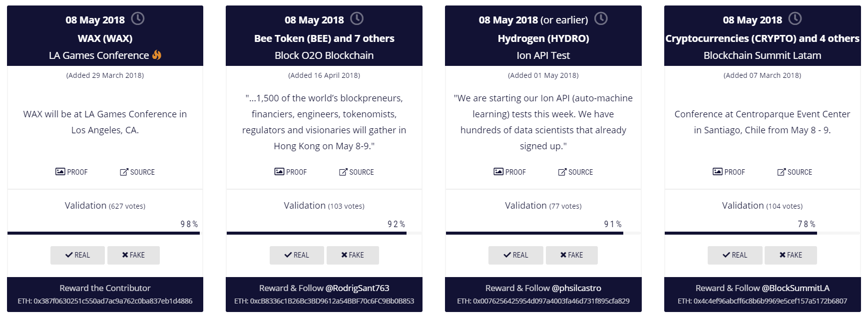Open SOURCE for Blockchain Summit Latam
Viewport: 868px width, 318px height.
[x=794, y=172]
